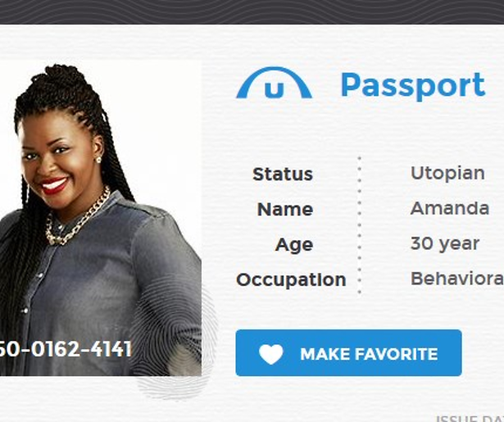Open Amanda's profile photo

coord(101,218)
